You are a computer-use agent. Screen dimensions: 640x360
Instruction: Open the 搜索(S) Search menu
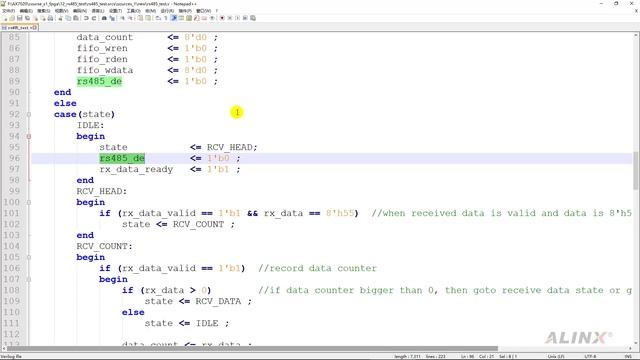tap(44, 11)
